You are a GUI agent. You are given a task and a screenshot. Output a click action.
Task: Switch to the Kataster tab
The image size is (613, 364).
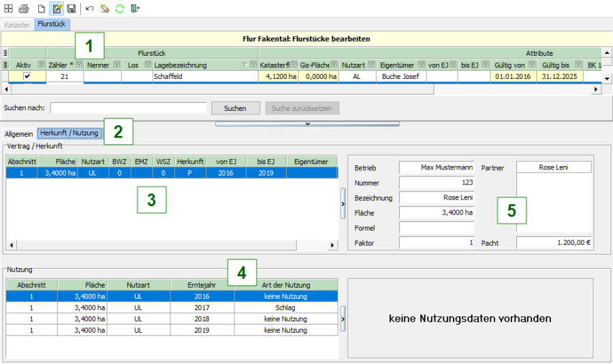tap(17, 24)
